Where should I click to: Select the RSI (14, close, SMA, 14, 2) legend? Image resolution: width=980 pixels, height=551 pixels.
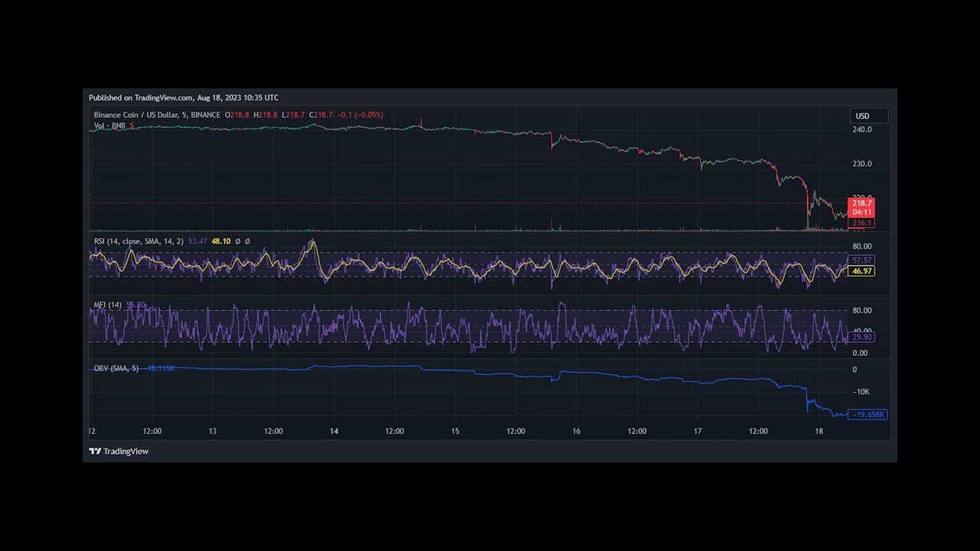click(139, 242)
